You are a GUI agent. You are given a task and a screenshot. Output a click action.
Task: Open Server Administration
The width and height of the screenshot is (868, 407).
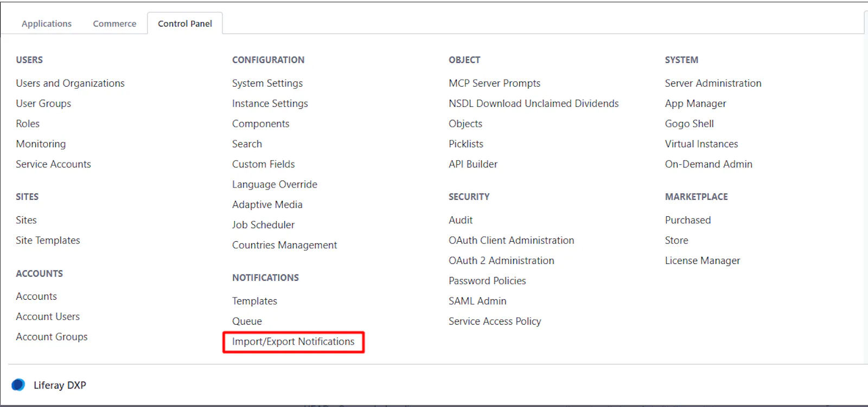(x=713, y=83)
